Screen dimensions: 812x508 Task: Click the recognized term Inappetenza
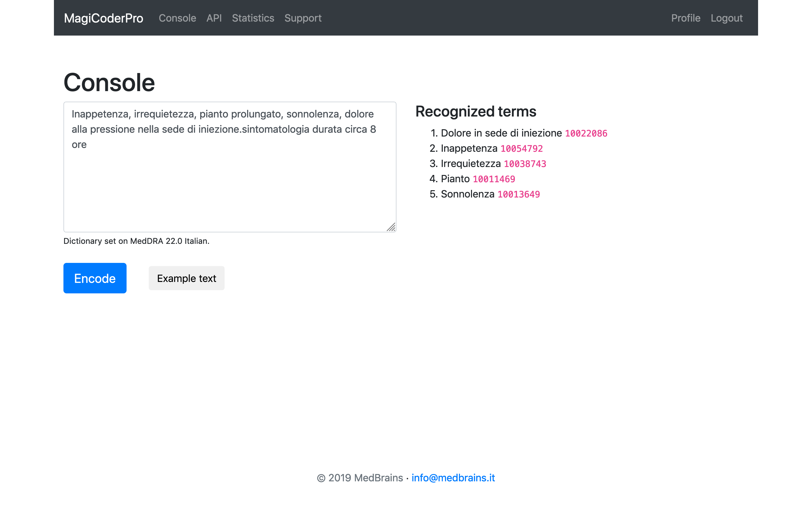pos(469,148)
